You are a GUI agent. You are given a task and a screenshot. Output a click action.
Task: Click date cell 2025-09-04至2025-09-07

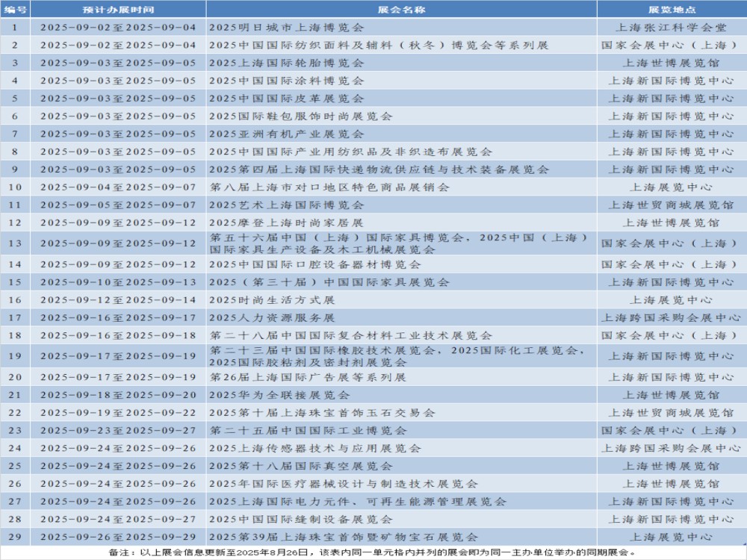tap(118, 187)
